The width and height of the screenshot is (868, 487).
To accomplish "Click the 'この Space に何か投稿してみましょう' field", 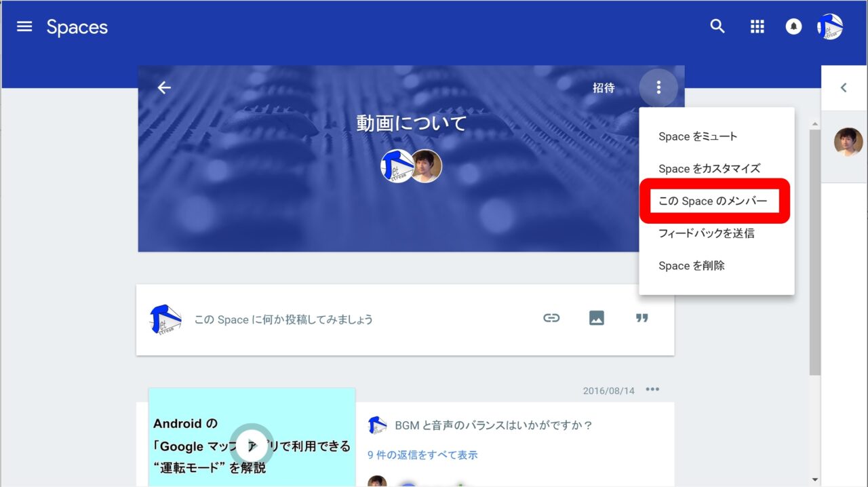I will [283, 319].
